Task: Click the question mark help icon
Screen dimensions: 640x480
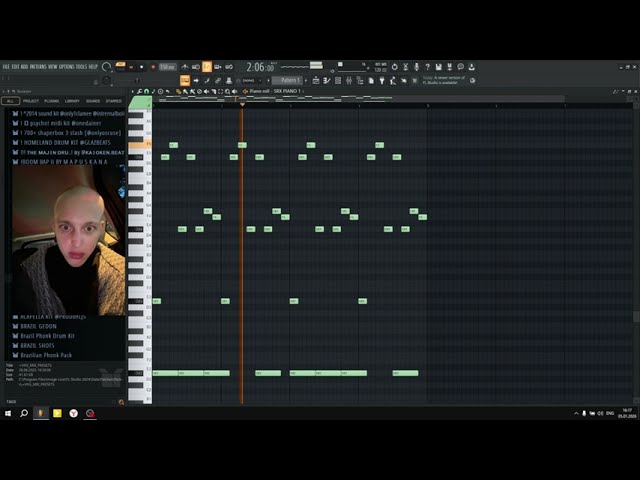Action: tap(427, 67)
